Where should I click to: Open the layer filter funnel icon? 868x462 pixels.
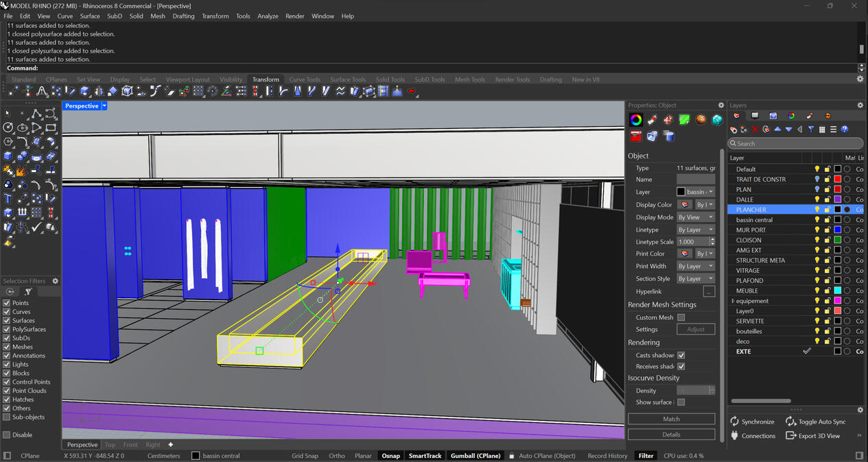812,130
